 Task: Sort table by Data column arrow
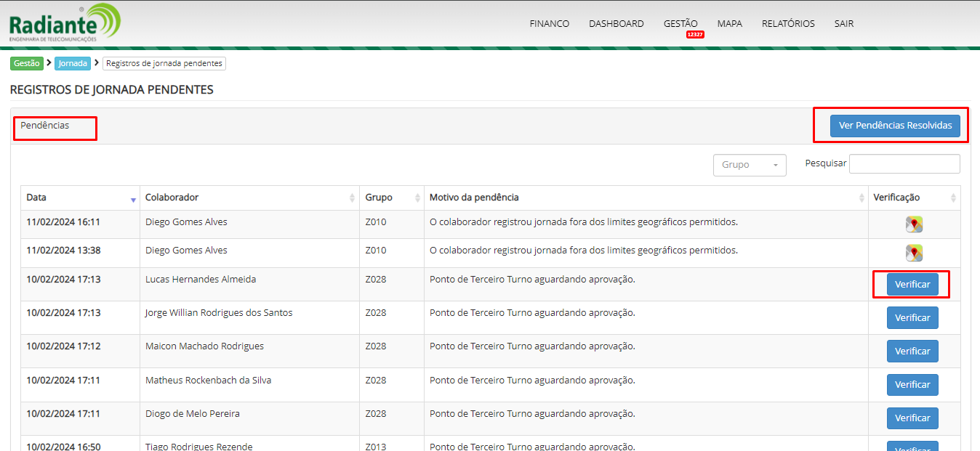pos(133,198)
